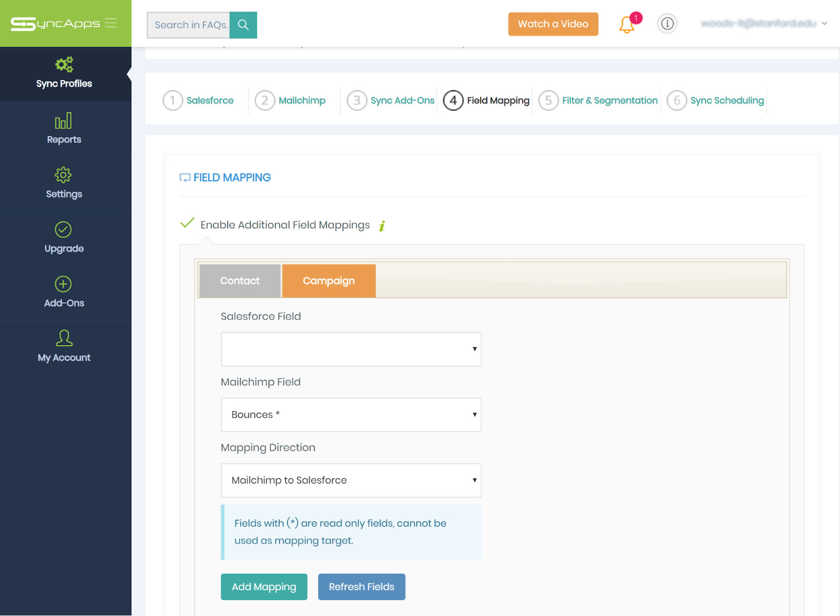Click the read-only fields notice text
Screen dimensions: 840x616
pyautogui.click(x=340, y=532)
